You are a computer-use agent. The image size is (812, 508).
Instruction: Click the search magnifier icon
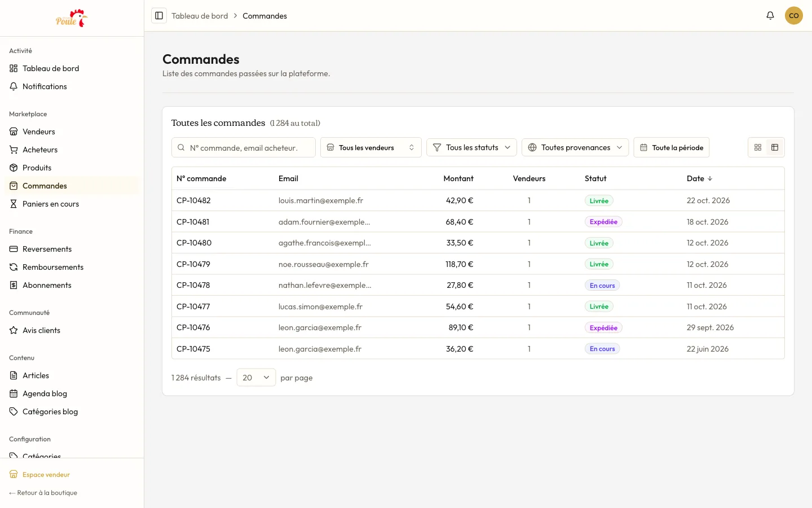click(181, 147)
